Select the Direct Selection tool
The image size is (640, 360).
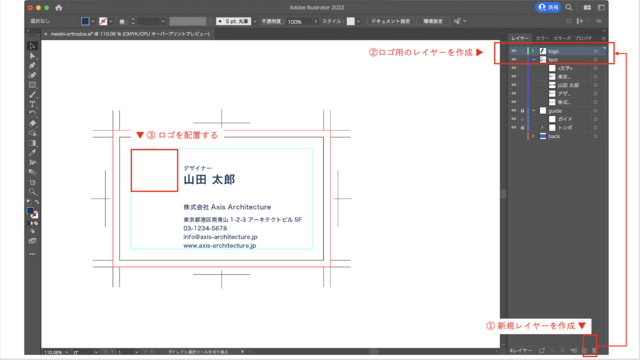(32, 56)
